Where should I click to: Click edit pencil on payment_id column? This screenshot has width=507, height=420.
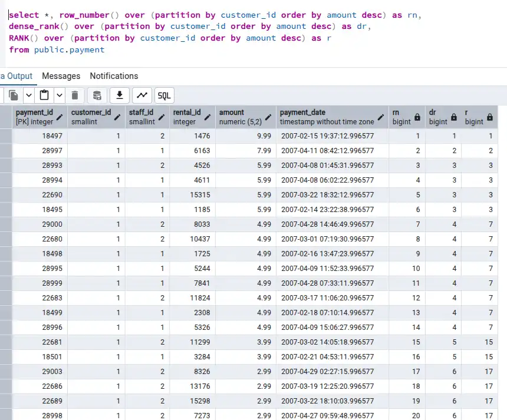click(x=60, y=117)
